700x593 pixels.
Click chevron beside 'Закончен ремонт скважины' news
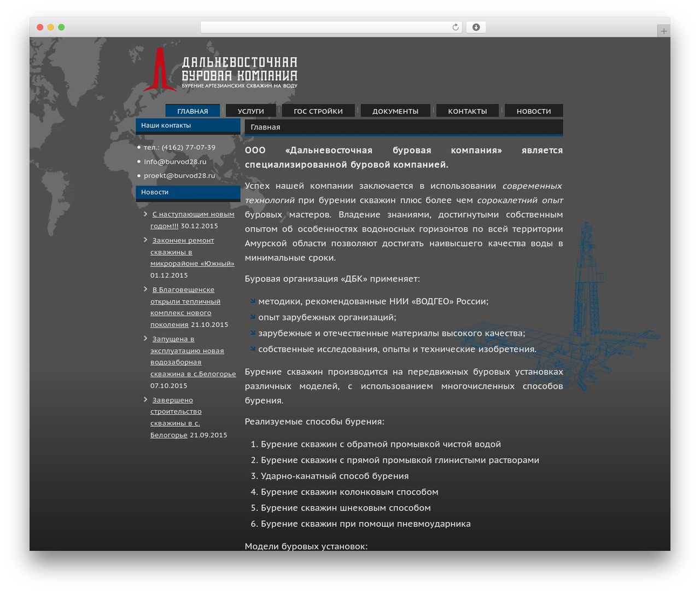pos(145,240)
